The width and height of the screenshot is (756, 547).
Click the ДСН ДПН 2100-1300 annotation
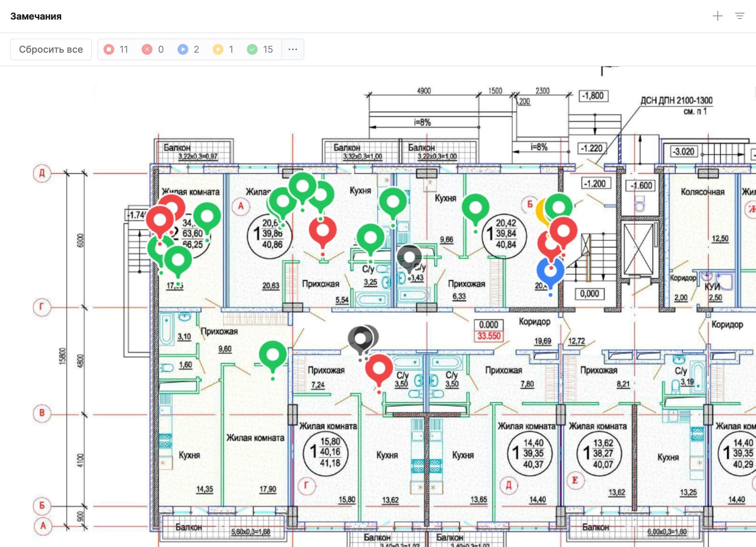[x=677, y=100]
